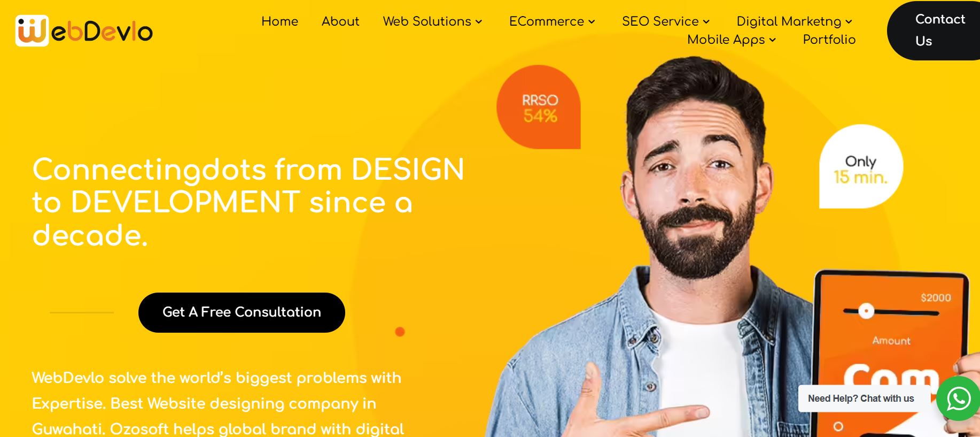The image size is (980, 437).
Task: Open the About page
Action: (340, 21)
